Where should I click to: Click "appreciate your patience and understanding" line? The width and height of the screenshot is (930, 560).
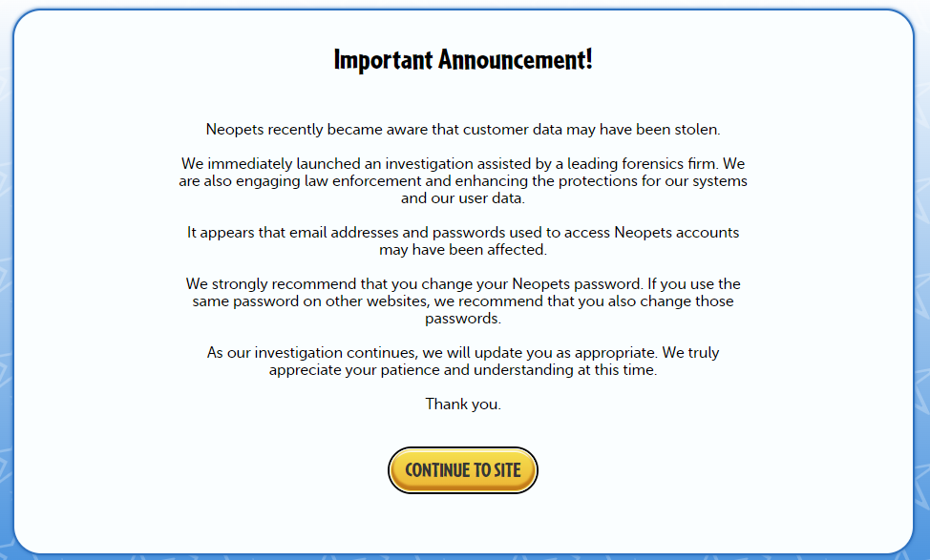click(x=420, y=370)
